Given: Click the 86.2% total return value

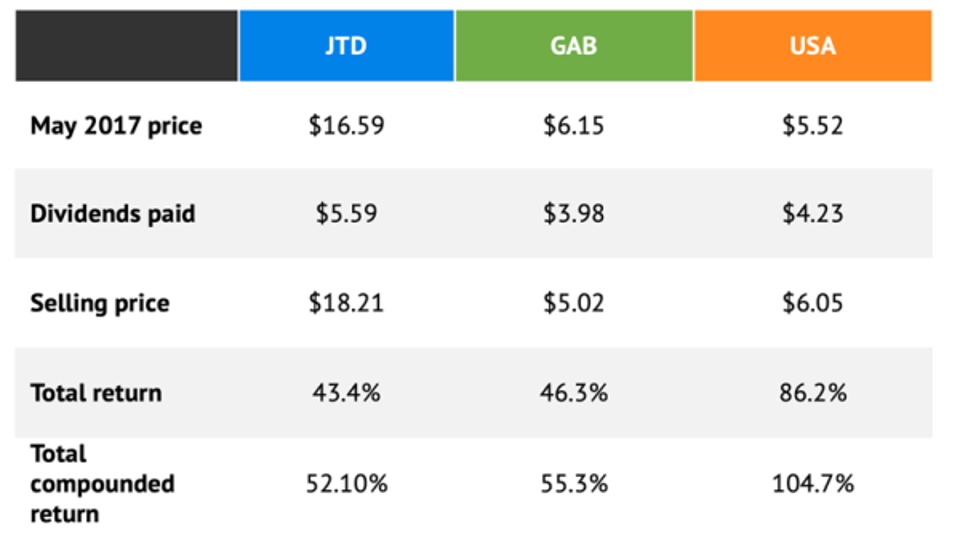Looking at the screenshot, I should coord(812,392).
